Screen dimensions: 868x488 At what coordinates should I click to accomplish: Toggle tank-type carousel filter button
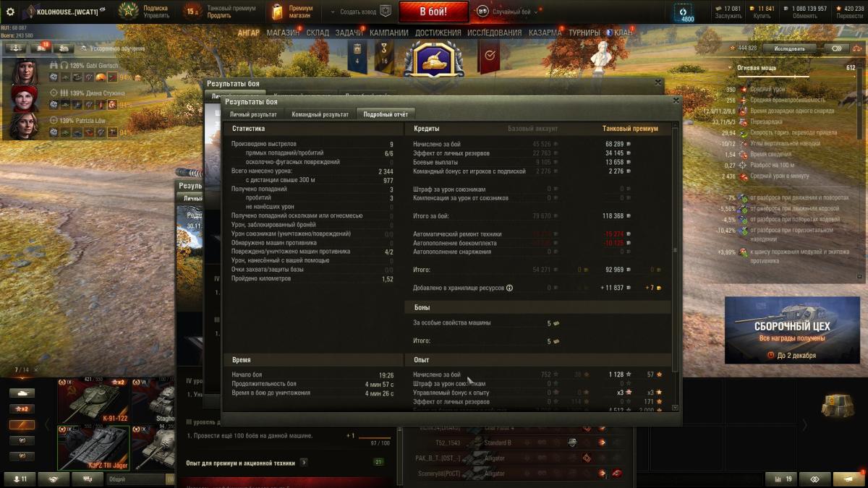pos(22,393)
